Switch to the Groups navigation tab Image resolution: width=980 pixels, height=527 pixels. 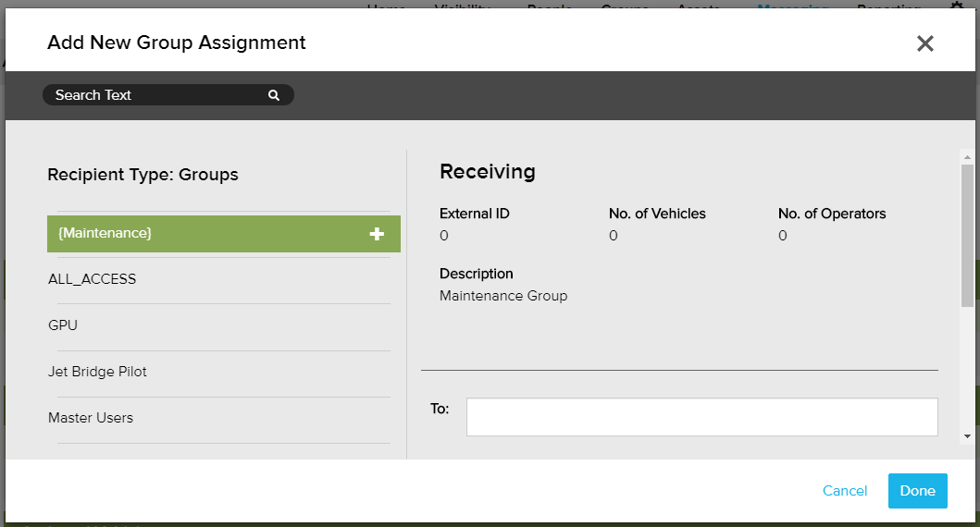pyautogui.click(x=625, y=6)
